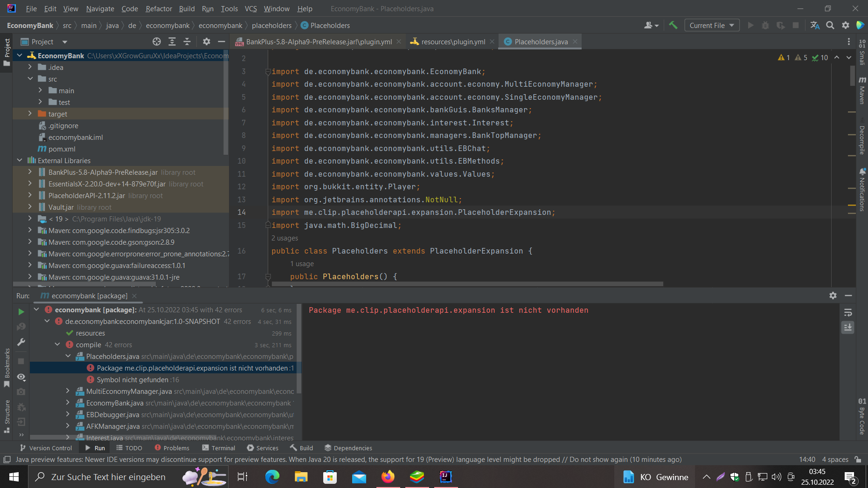Open Firefox from the taskbar
This screenshot has width=868, height=488.
tap(388, 477)
